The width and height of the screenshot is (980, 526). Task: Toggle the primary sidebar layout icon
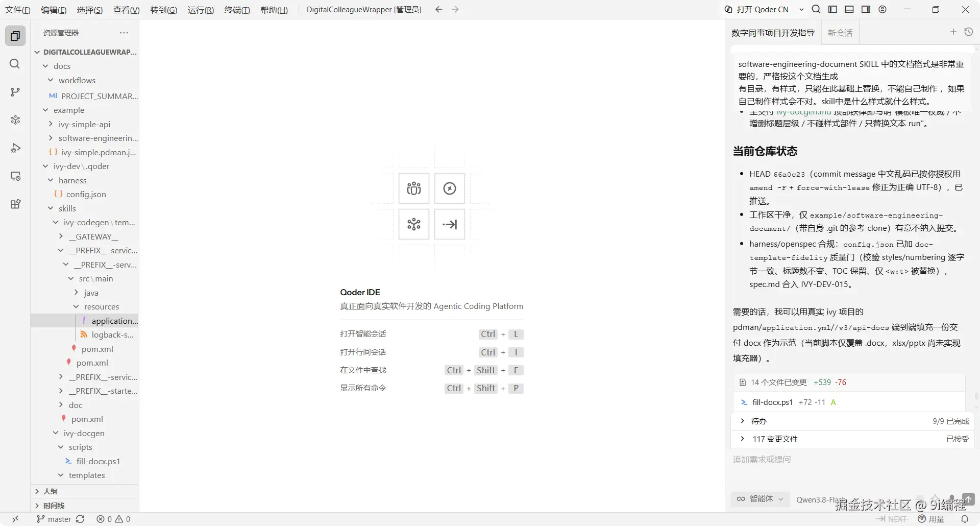[832, 9]
